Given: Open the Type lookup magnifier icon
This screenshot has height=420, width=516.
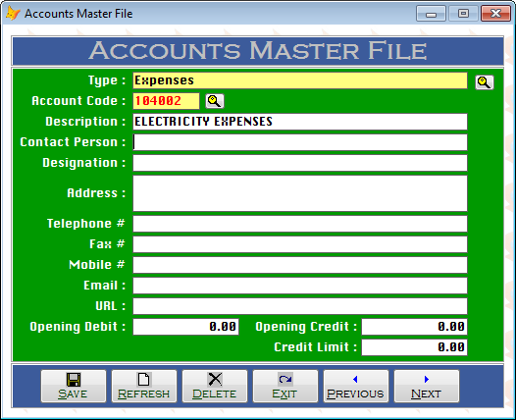Looking at the screenshot, I should pyautogui.click(x=485, y=82).
